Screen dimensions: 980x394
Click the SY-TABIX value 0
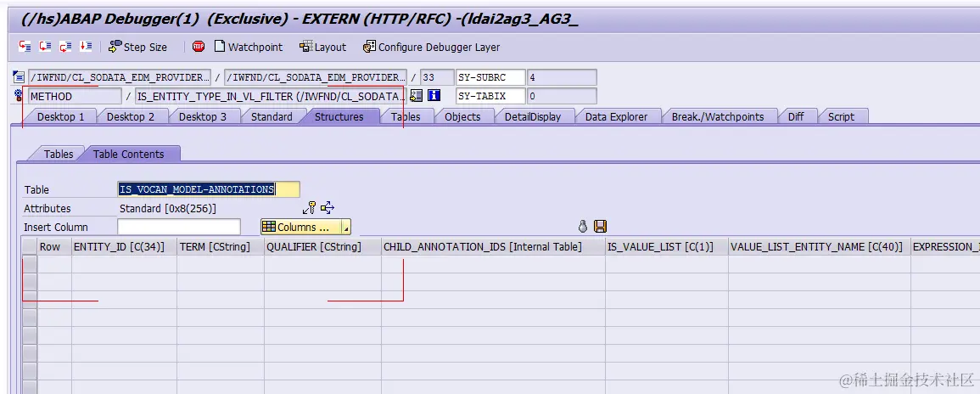561,96
